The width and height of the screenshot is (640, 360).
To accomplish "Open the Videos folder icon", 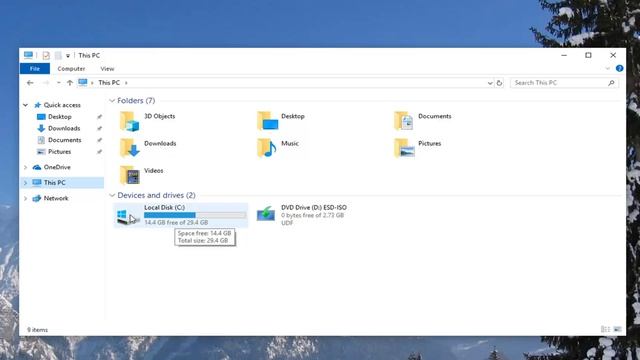I will tap(129, 176).
